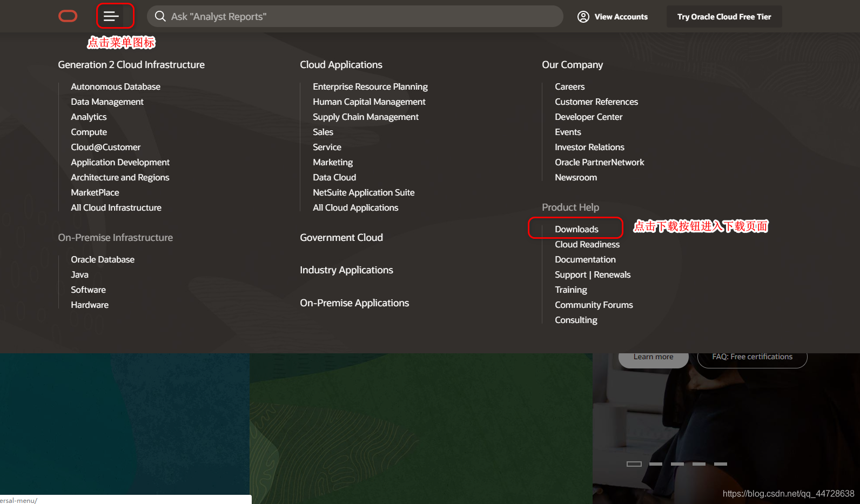
Task: Open MarketPlace link
Action: point(95,192)
